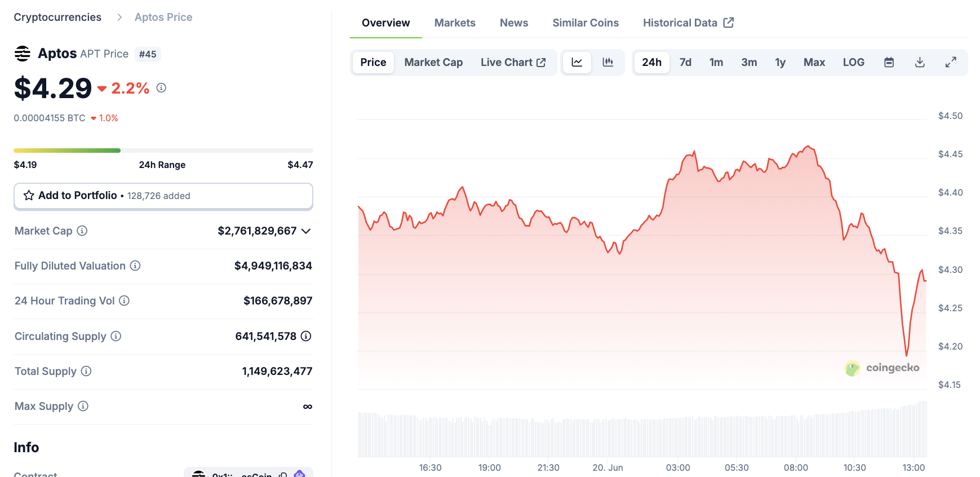Screen dimensions: 980x477
Task: Select the Max time range
Action: tap(814, 62)
